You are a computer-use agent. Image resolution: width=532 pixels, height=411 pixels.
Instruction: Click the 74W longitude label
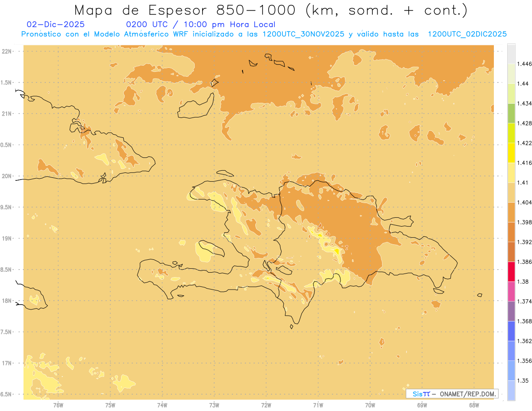(x=162, y=405)
